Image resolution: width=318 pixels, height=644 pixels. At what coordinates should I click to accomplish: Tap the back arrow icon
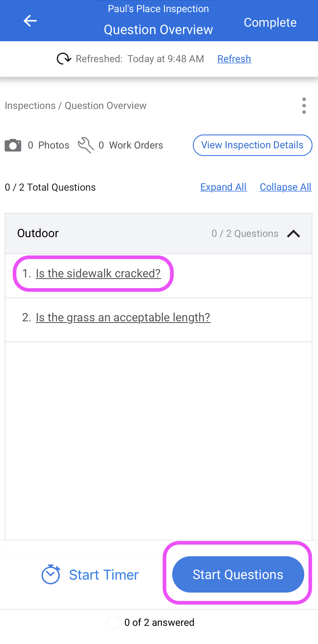[30, 21]
